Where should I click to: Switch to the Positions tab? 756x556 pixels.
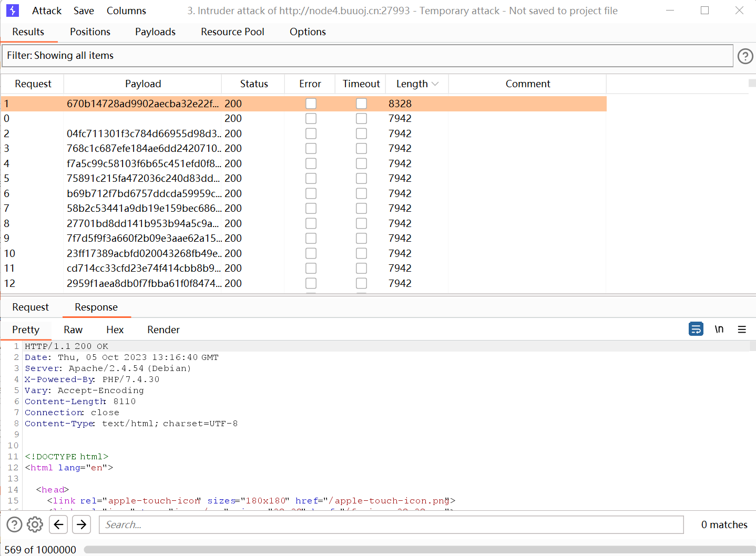[90, 32]
